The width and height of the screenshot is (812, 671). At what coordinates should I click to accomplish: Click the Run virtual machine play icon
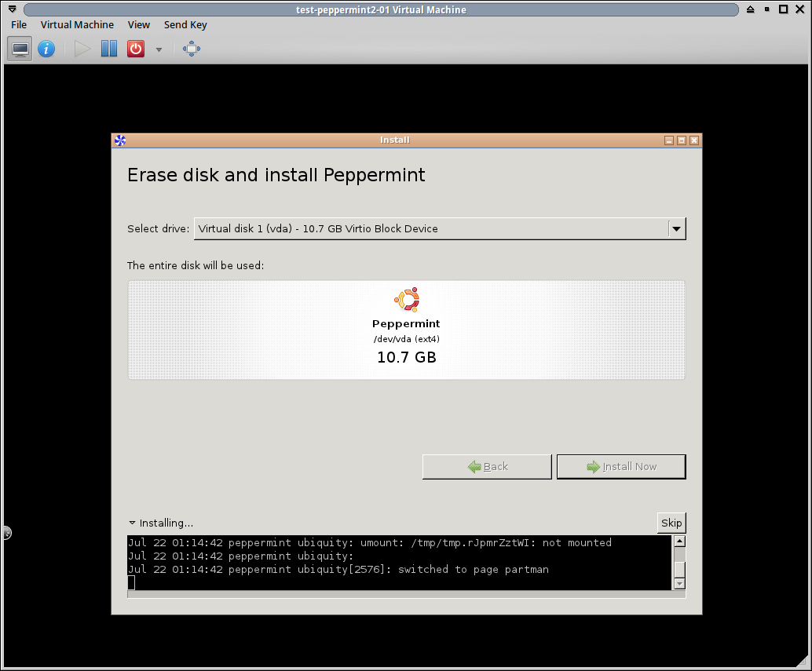point(82,49)
